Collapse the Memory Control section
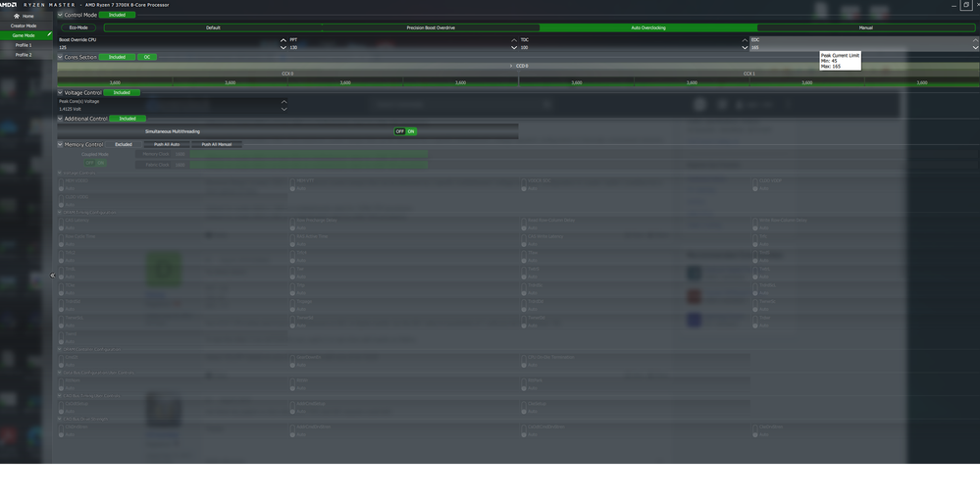 [x=60, y=144]
